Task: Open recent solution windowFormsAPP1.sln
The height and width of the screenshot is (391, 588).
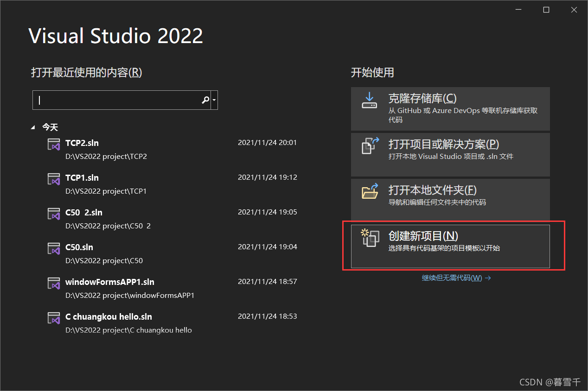Action: 110,282
